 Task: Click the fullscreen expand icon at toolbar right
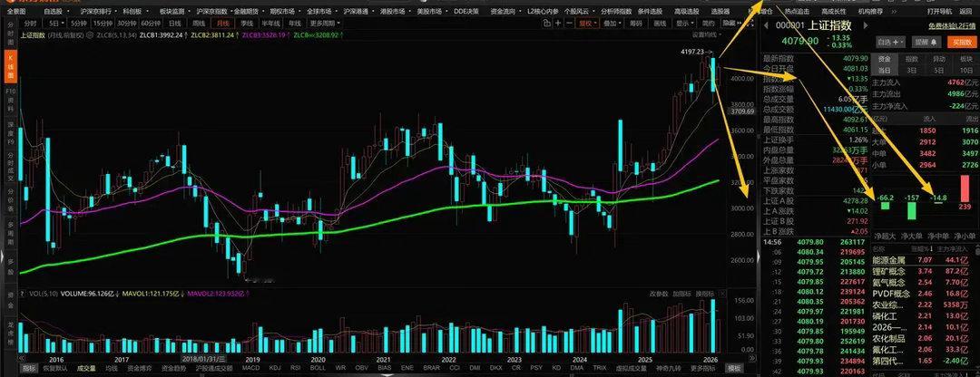751,23
